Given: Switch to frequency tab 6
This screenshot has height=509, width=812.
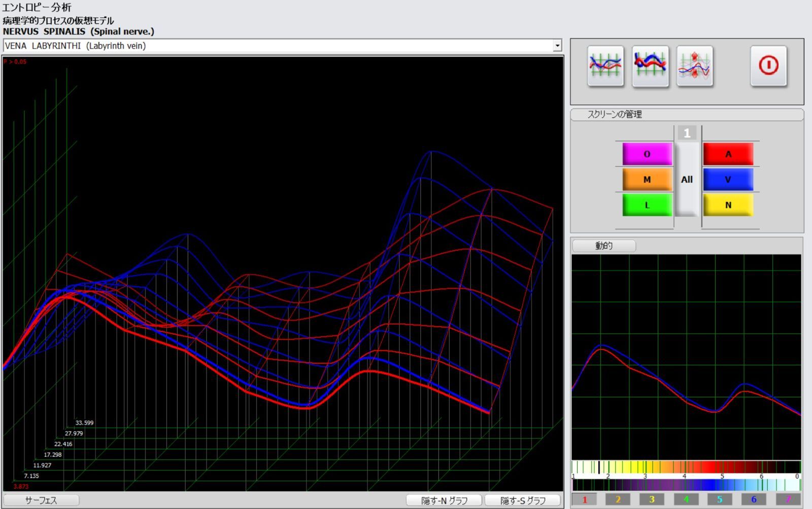Looking at the screenshot, I should click(754, 499).
